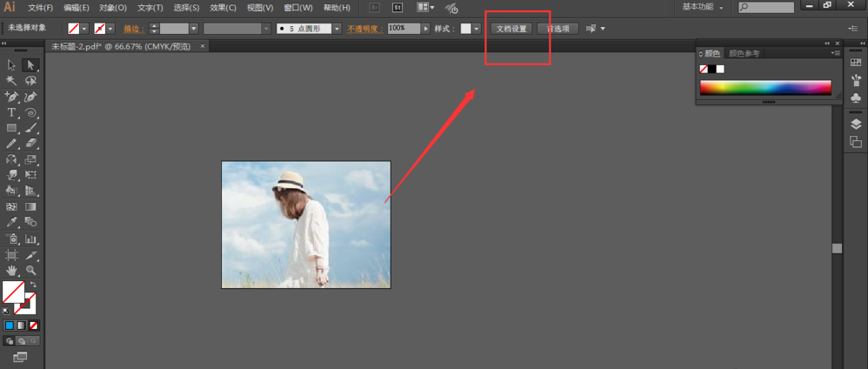Screen dimensions: 868x369
Task: Launch Bridge via the Br icon
Action: 374,8
